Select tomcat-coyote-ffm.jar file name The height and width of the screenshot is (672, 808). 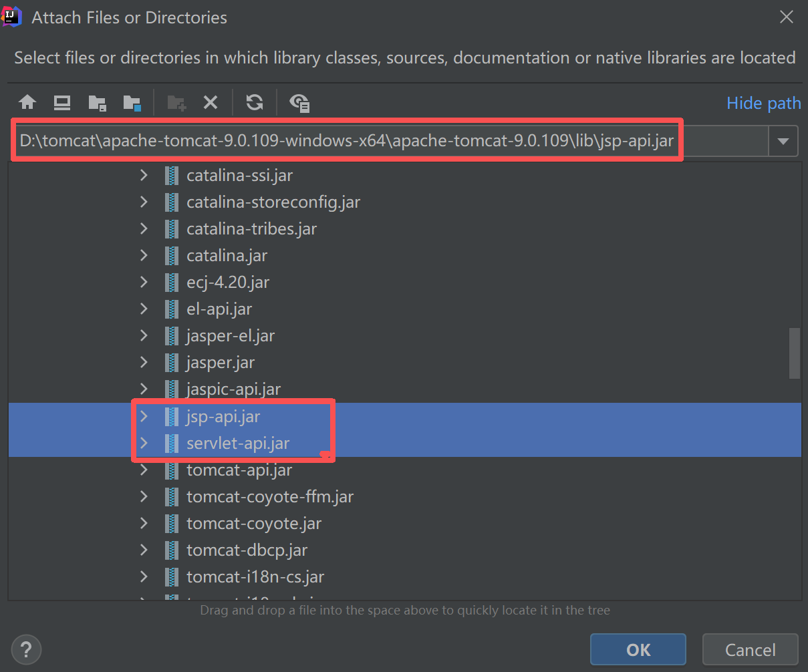click(270, 497)
